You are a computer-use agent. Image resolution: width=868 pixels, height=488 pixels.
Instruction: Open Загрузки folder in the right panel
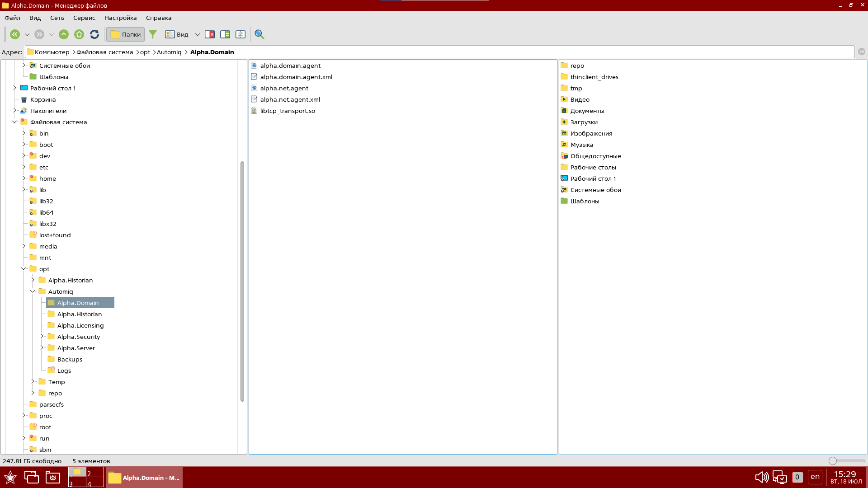[579, 122]
